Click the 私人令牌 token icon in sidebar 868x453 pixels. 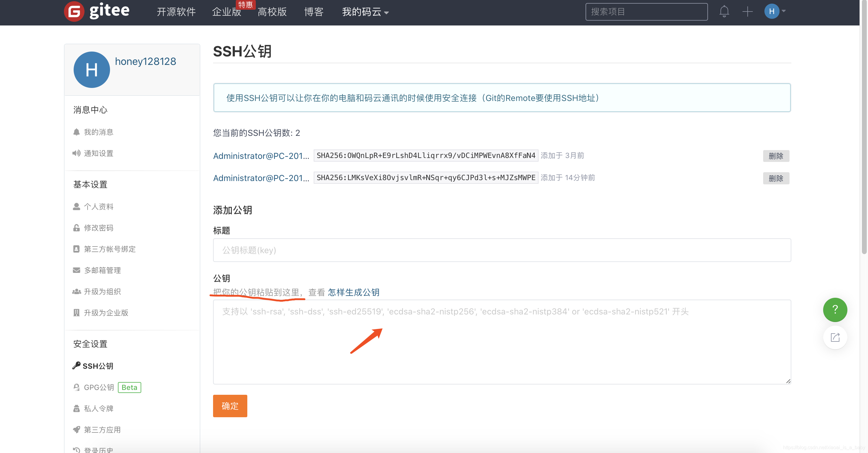(x=76, y=408)
